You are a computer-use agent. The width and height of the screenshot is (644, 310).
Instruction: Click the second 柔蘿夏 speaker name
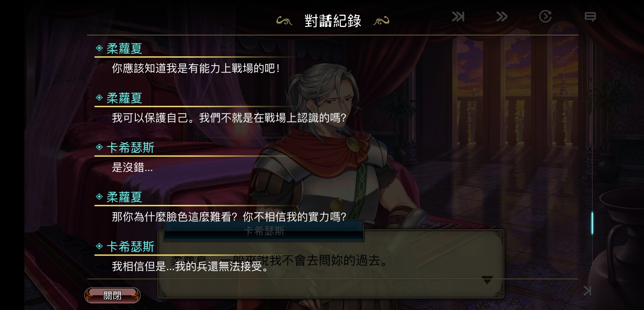coord(124,98)
